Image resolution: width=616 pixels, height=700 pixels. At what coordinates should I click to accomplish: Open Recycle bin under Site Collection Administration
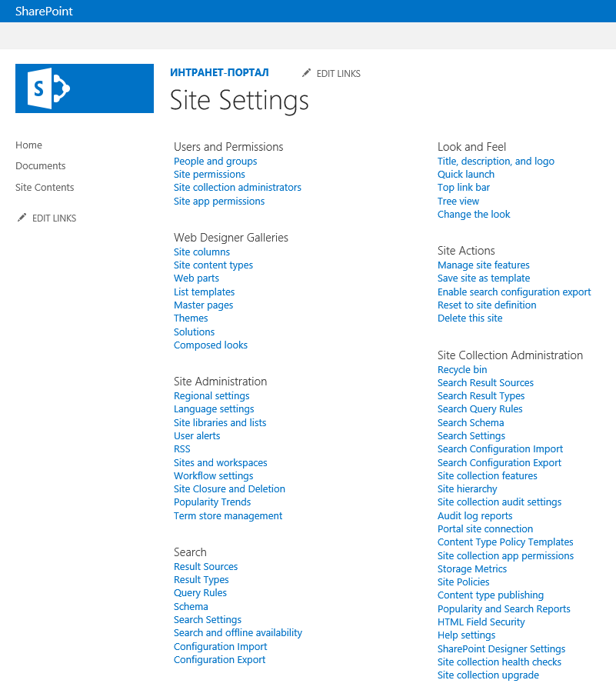point(462,370)
